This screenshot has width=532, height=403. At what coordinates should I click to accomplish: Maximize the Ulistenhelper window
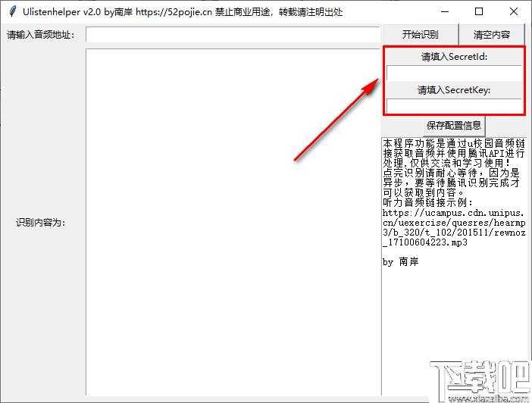point(479,12)
